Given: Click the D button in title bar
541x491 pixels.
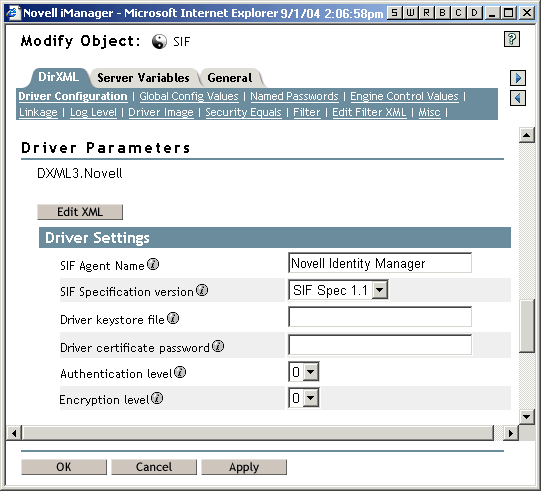Looking at the screenshot, I should coord(475,13).
